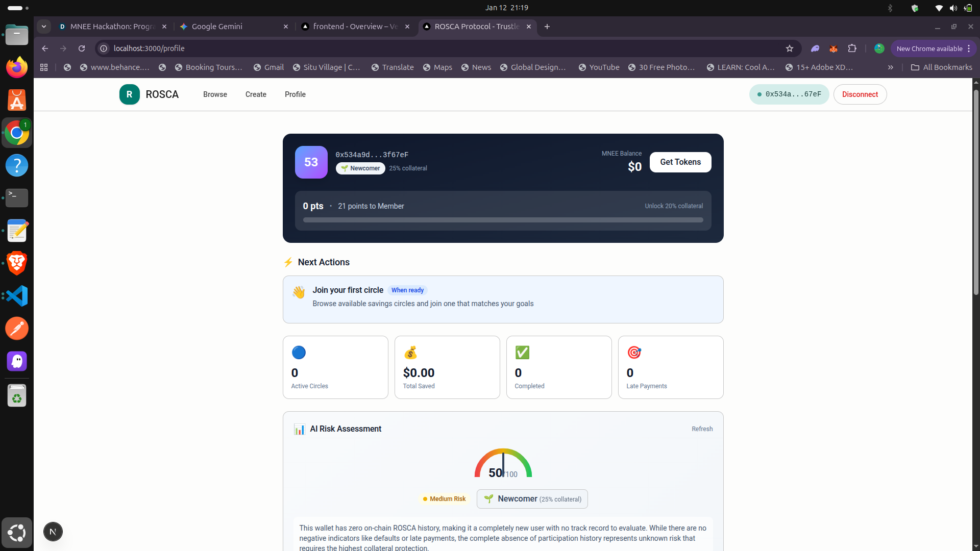The width and height of the screenshot is (980, 551).
Task: Go to the Browse nav item
Action: pos(215,94)
